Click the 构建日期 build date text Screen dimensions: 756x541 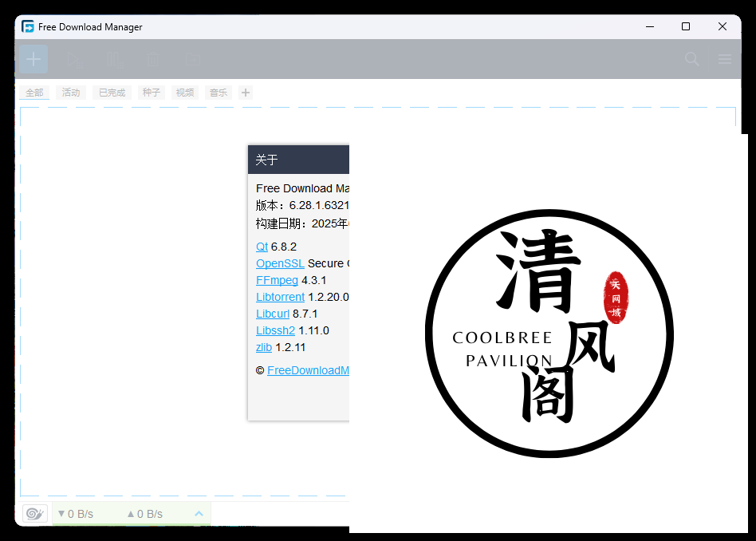click(x=302, y=223)
